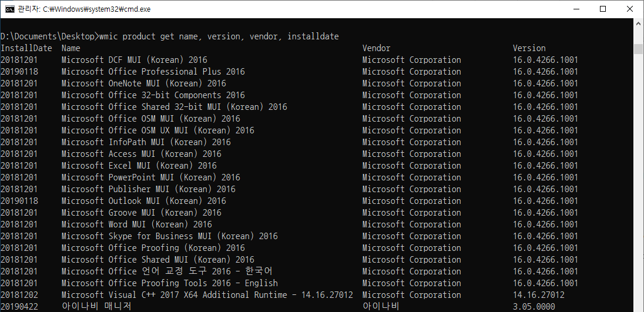Click install date 20181201 for DCF MUI
Viewport: 644px width, 312px height.
[19, 60]
